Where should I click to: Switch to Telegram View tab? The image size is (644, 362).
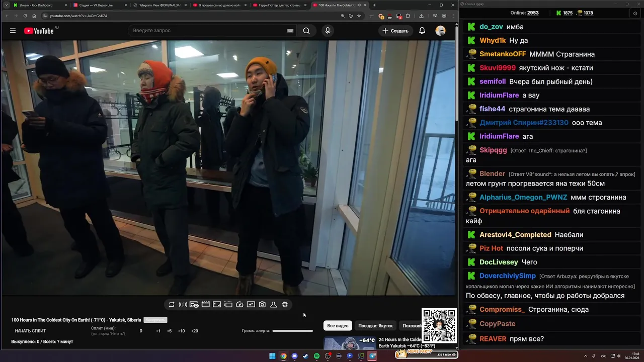point(159,5)
